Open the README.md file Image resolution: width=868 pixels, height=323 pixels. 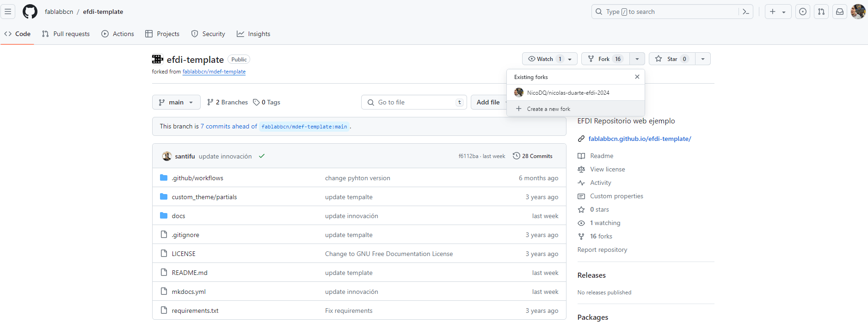point(190,273)
